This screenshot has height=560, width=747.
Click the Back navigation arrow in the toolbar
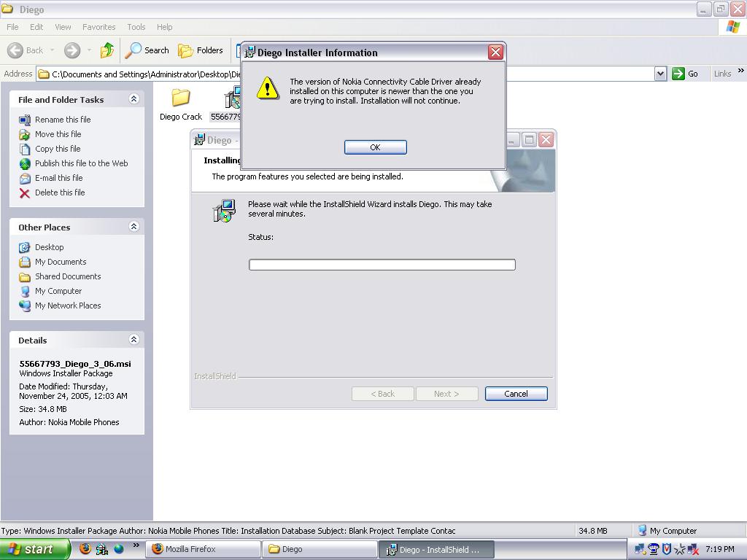(x=25, y=50)
